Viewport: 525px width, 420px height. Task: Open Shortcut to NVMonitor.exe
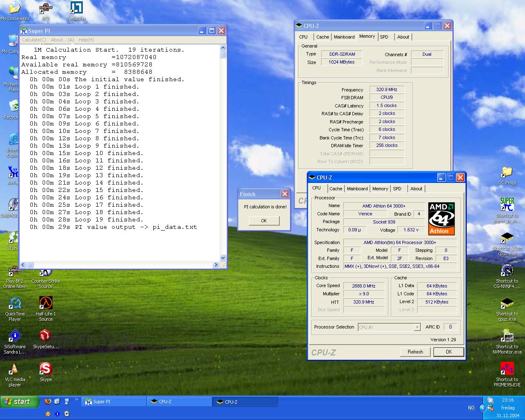pos(507,342)
